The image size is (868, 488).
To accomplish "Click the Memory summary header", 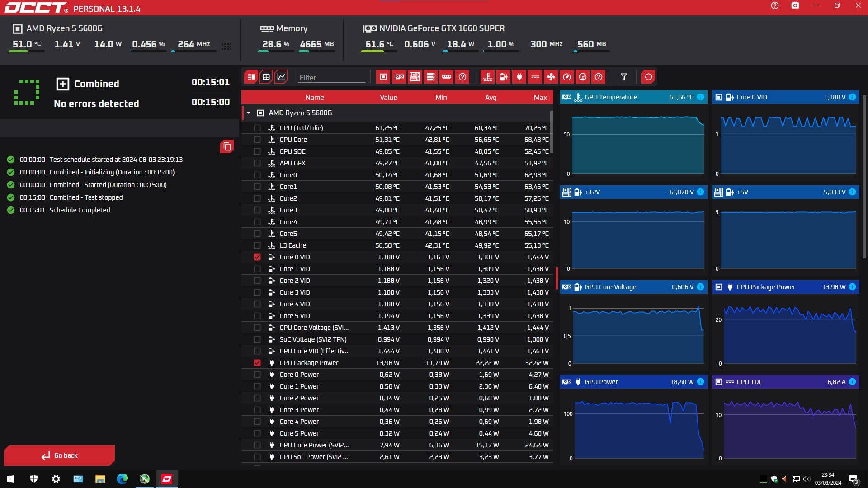I will click(292, 28).
